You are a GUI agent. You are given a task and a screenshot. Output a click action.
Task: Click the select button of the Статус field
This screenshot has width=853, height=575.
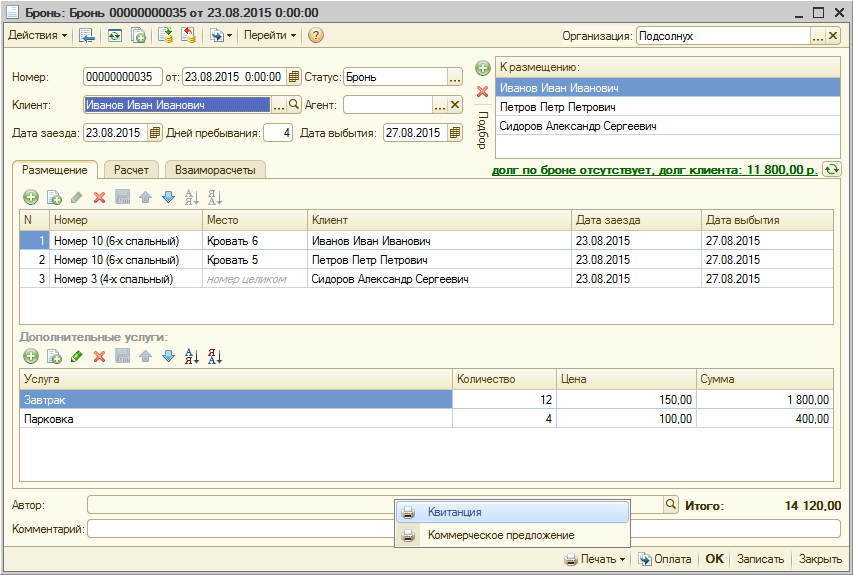click(455, 77)
